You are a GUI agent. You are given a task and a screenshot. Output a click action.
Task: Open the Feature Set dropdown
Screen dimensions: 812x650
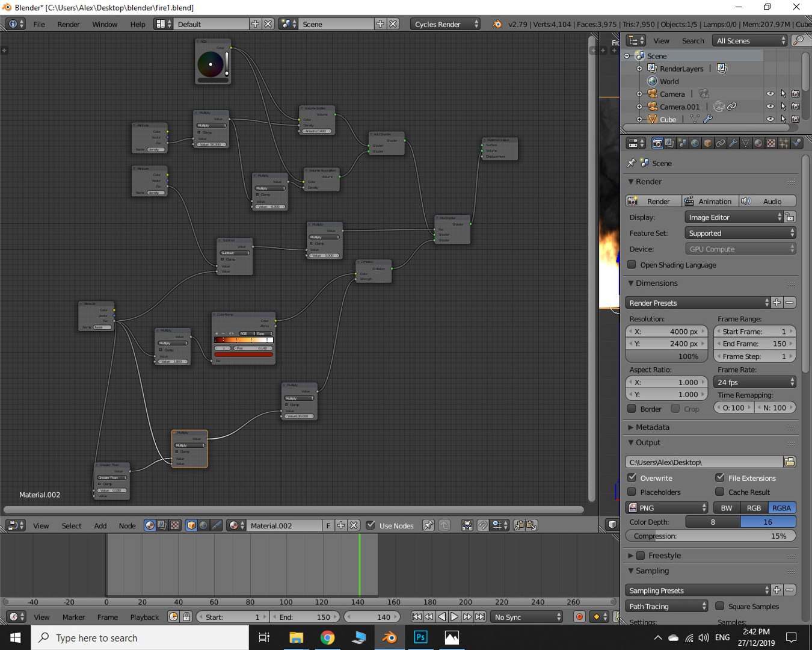[740, 233]
